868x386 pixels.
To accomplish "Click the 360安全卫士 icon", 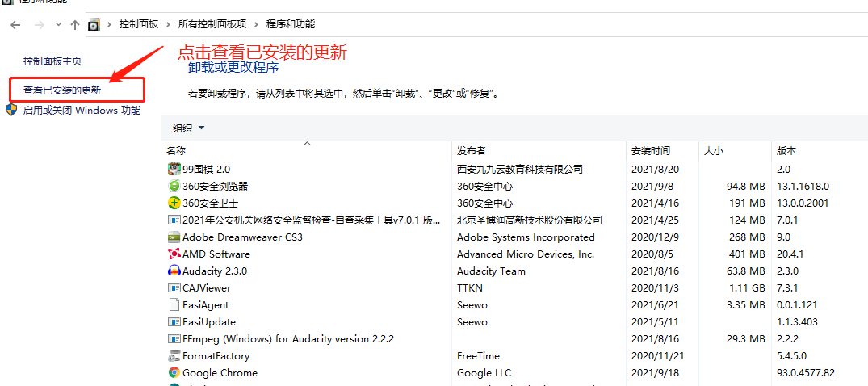I will click(174, 203).
